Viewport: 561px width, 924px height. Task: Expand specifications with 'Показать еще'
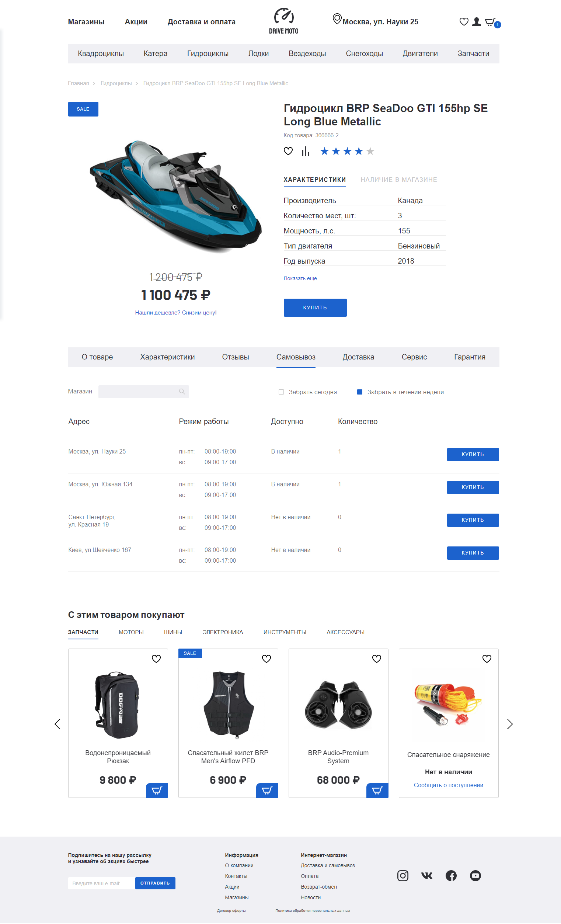point(300,278)
